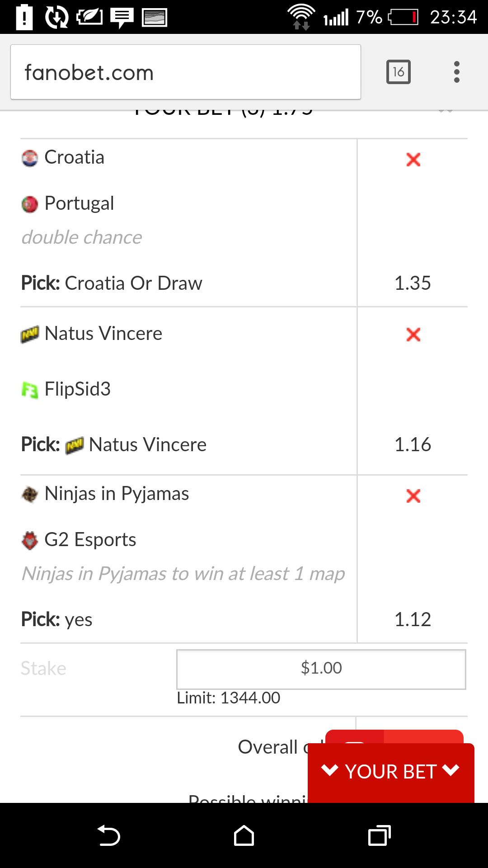Go back with Android back button
The width and height of the screenshot is (488, 868).
tap(108, 835)
